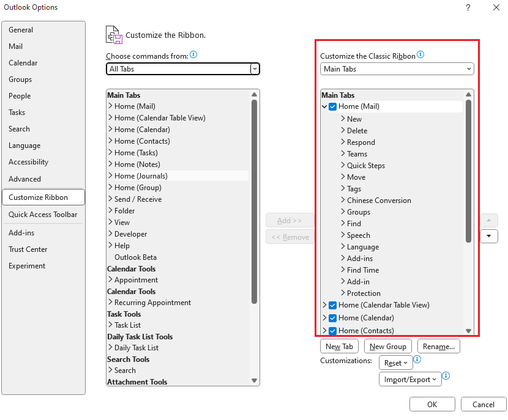Select Home (Group) in left list
The width and height of the screenshot is (508, 420).
[138, 188]
